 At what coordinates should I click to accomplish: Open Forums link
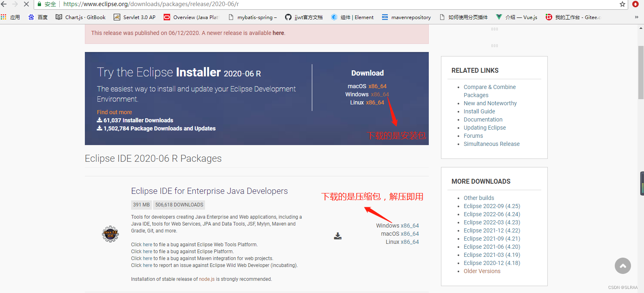point(473,136)
